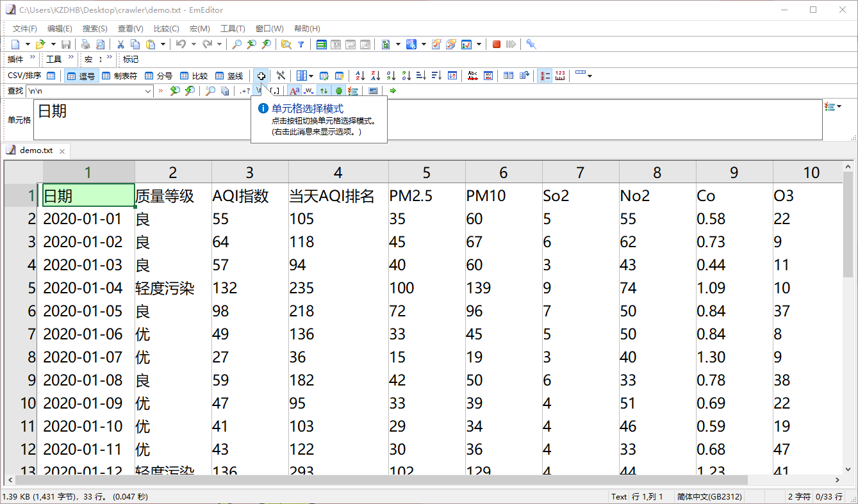Image resolution: width=858 pixels, height=504 pixels.
Task: Click the Abc strikethrough duplicates icon
Action: [x=473, y=76]
